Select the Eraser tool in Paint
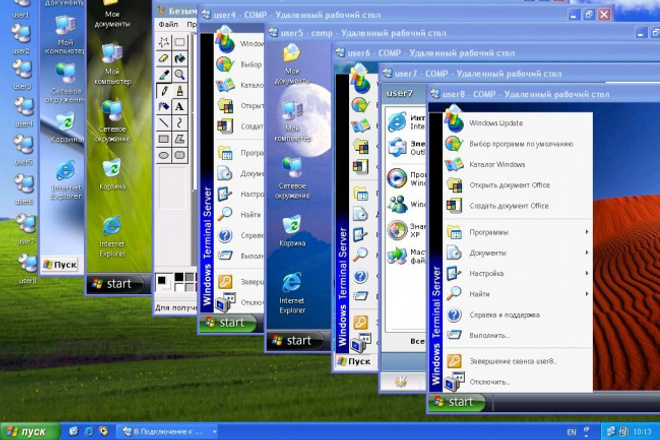660x440 pixels. (164, 58)
